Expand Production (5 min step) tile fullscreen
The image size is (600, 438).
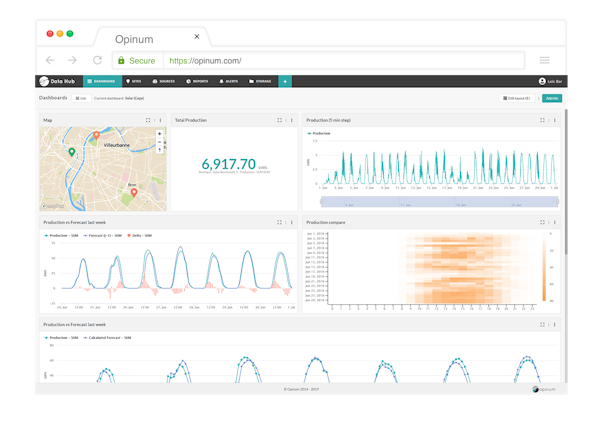click(542, 120)
